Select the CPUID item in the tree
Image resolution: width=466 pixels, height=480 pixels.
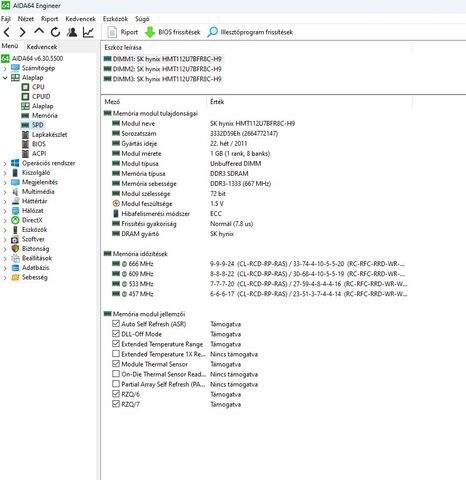pos(41,96)
